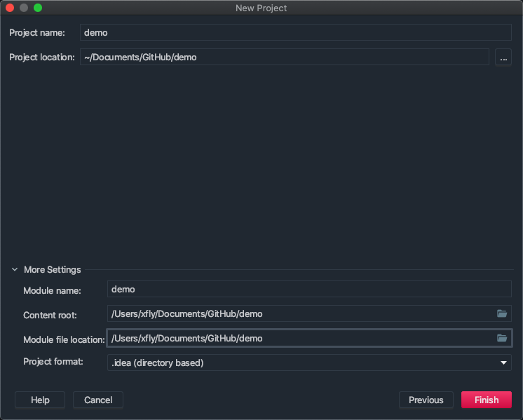Open Help for the dialog

coord(40,400)
